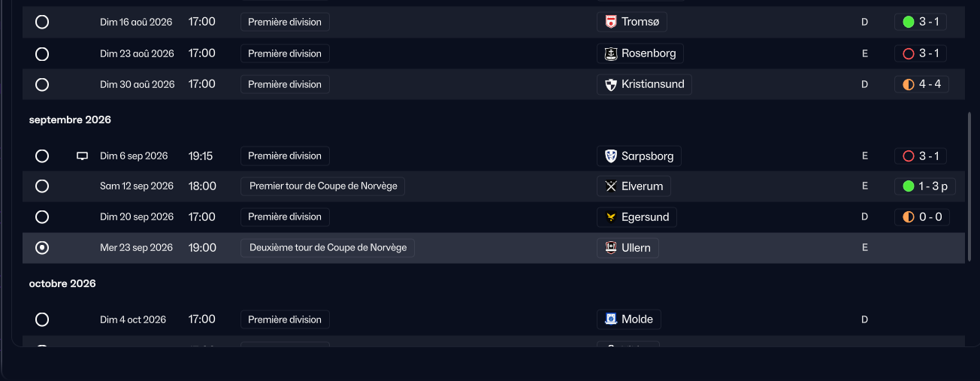The width and height of the screenshot is (980, 381).
Task: Open the 4 - 4 draw result against Kristiansund
Action: pos(921,84)
